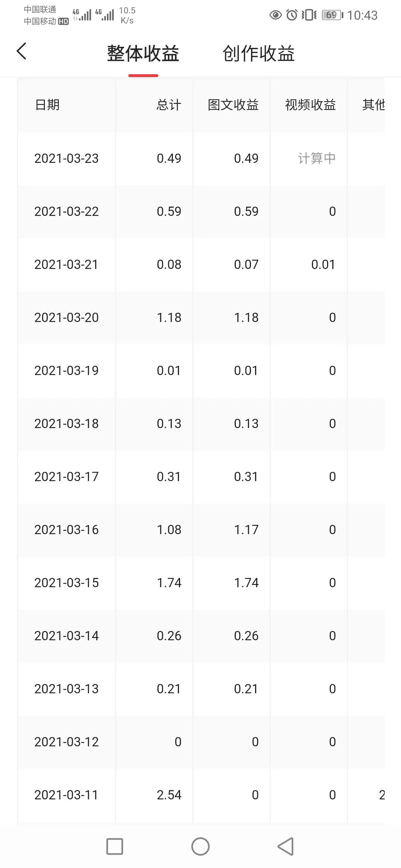
Task: Tap the 图文收益 column header
Action: (233, 105)
